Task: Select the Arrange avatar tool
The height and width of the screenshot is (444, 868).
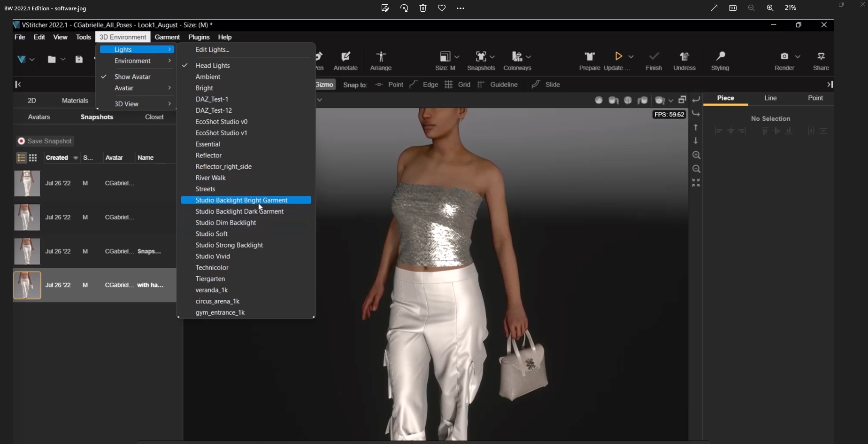Action: pos(381,57)
